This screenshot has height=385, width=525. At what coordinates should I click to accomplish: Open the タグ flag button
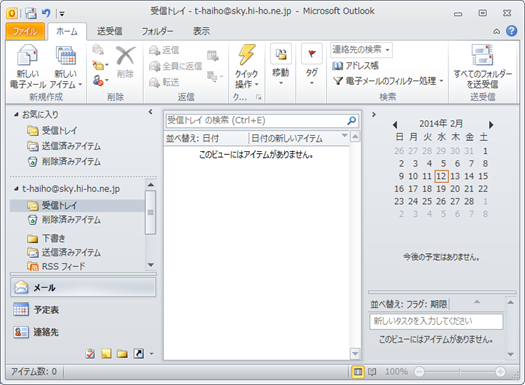[x=312, y=64]
